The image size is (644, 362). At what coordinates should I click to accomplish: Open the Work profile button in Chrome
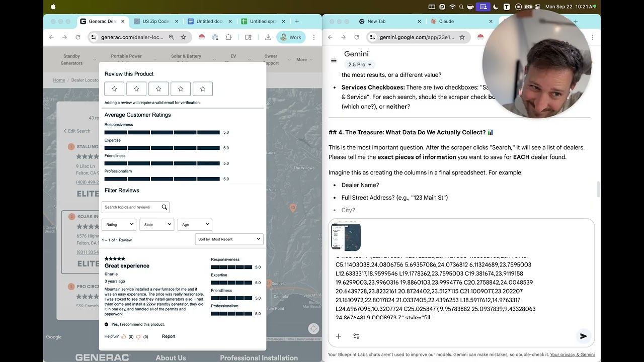pos(291,37)
